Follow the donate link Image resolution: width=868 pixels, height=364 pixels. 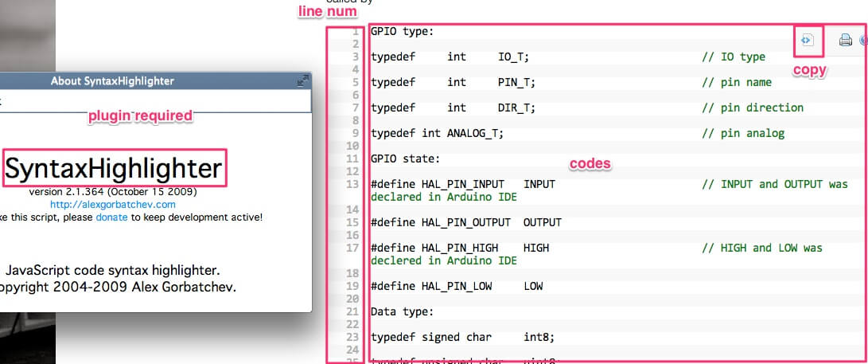pyautogui.click(x=111, y=217)
